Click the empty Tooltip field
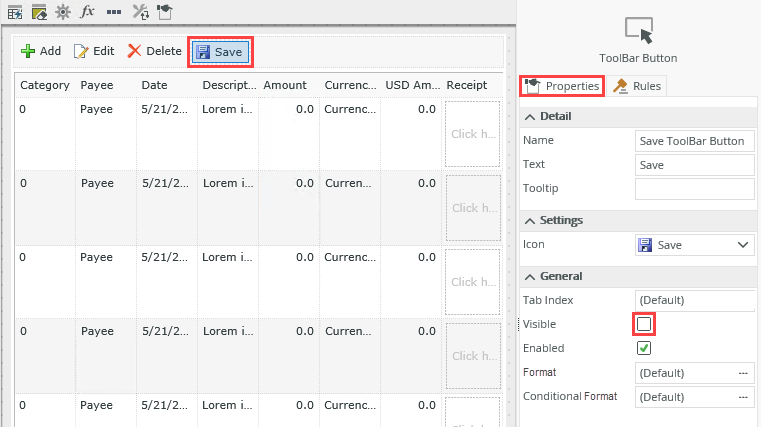 point(695,189)
